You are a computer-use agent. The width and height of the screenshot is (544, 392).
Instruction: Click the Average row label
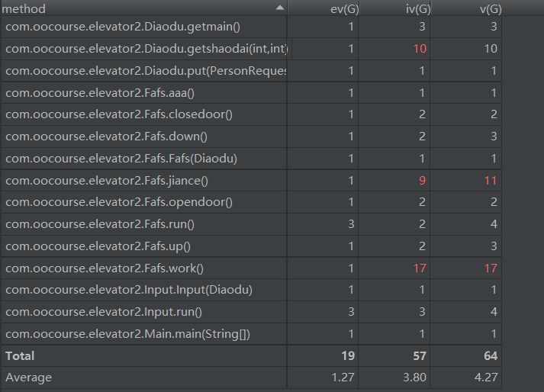28,378
